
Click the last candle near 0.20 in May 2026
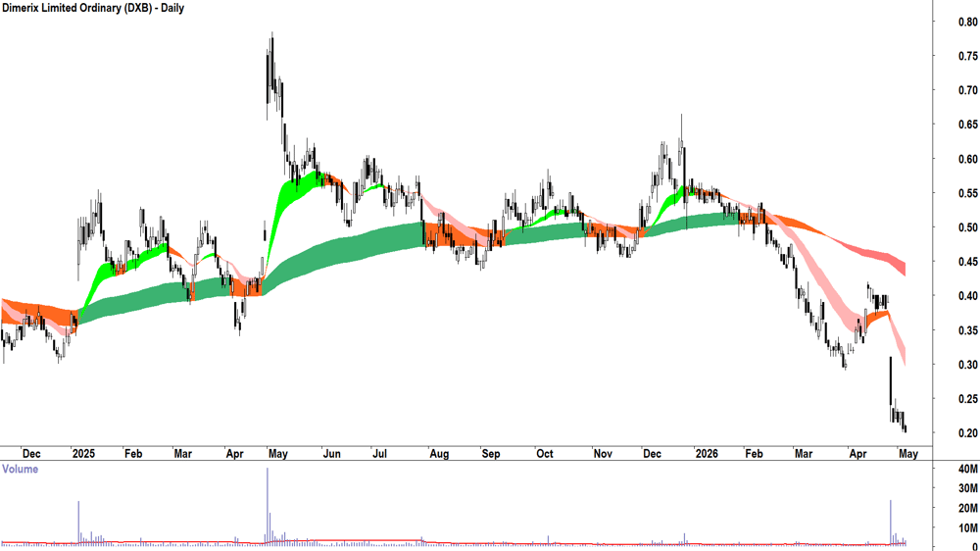[x=905, y=427]
